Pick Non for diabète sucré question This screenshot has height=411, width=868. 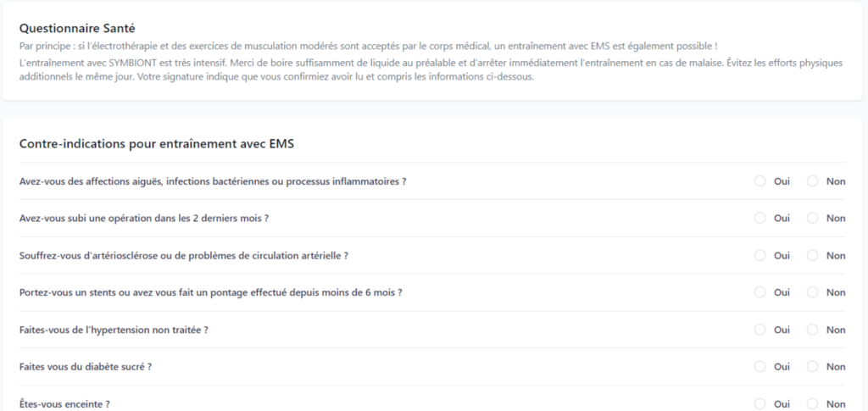click(x=812, y=367)
